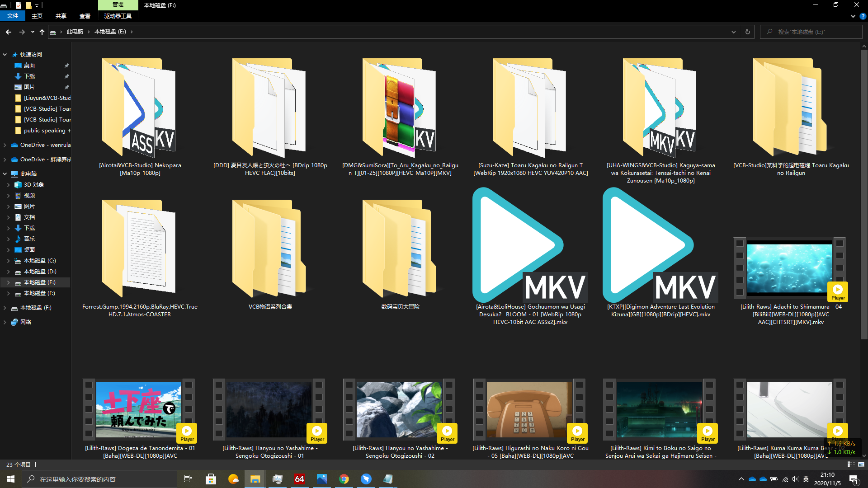Expand 网络 tree item in sidebar
The height and width of the screenshot is (488, 868).
click(x=4, y=322)
